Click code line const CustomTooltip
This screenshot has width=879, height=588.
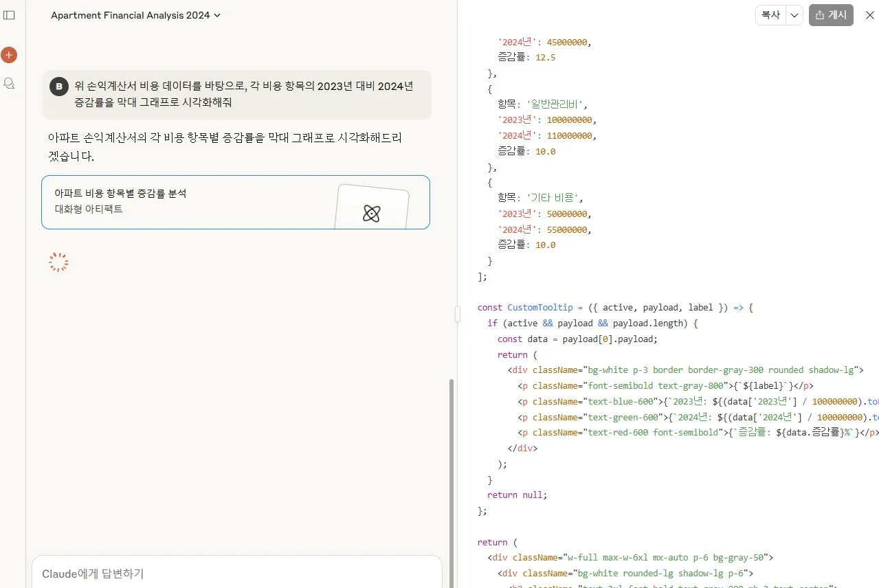pyautogui.click(x=615, y=308)
